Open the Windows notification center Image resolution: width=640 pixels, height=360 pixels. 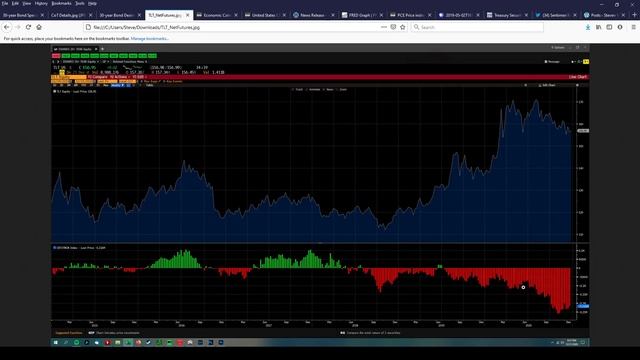click(583, 342)
